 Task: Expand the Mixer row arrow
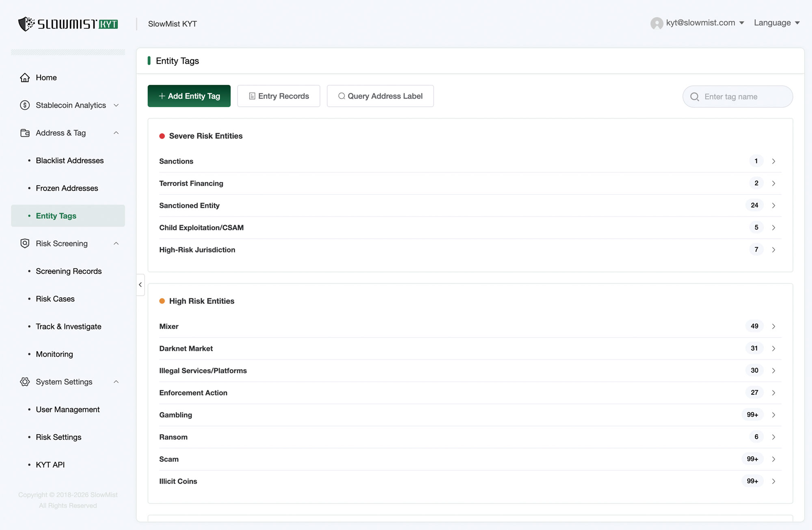773,326
